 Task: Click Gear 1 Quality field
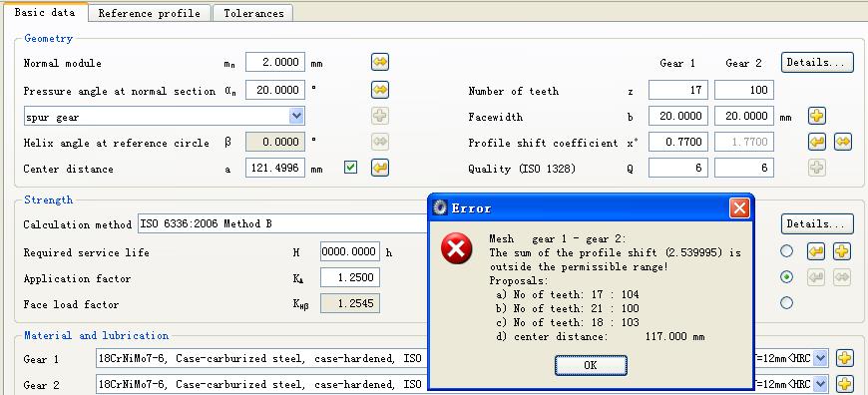tap(678, 168)
